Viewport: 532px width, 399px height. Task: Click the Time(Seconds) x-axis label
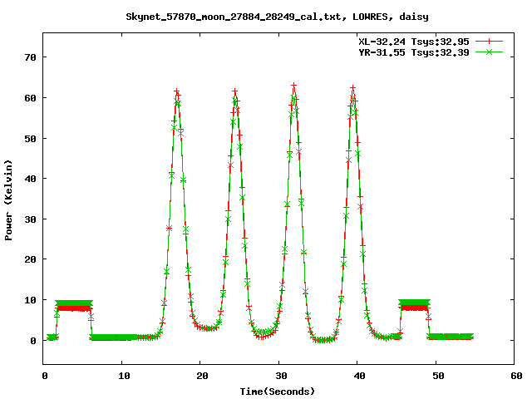278,392
